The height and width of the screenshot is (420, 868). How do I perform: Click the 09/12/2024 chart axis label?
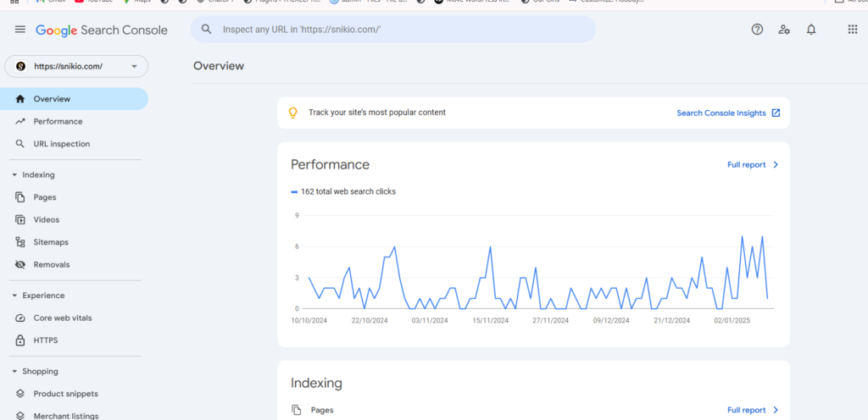[610, 320]
